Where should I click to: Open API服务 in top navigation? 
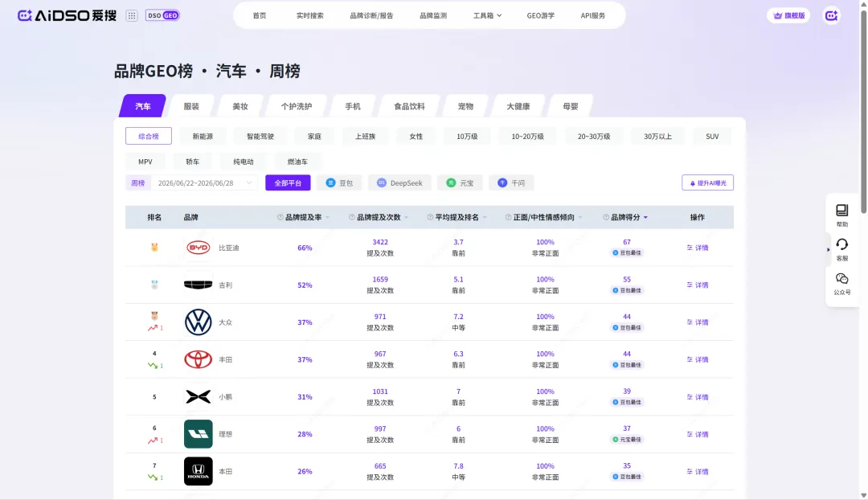point(593,15)
